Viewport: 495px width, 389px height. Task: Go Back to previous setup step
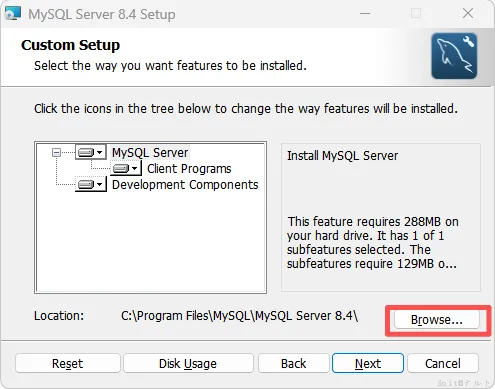(x=293, y=363)
